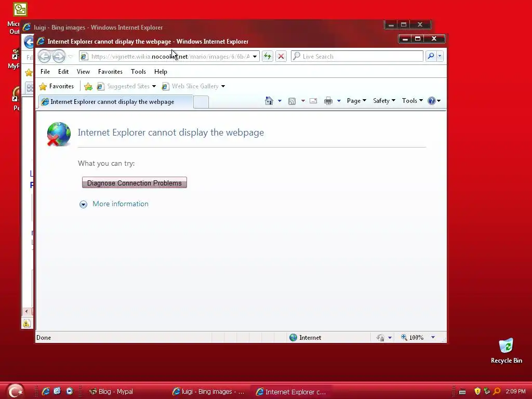Open the Tools menu in menu bar
Screen dimensions: 532x399
[x=138, y=72]
